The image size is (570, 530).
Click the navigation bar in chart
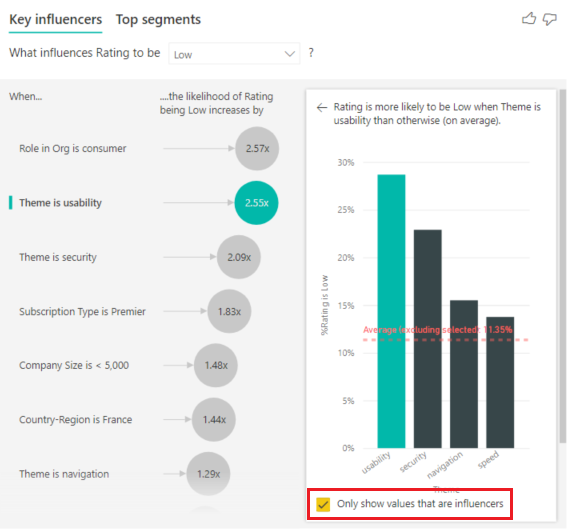point(464,374)
